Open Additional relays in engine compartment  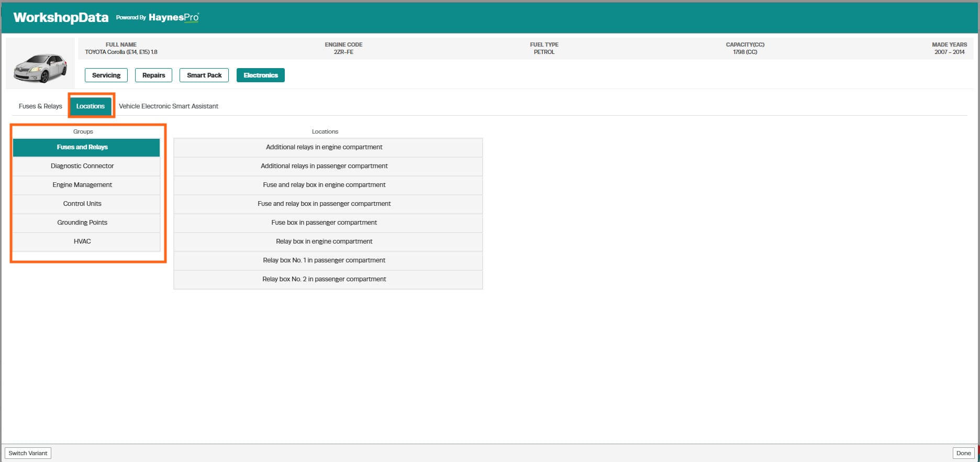point(328,147)
